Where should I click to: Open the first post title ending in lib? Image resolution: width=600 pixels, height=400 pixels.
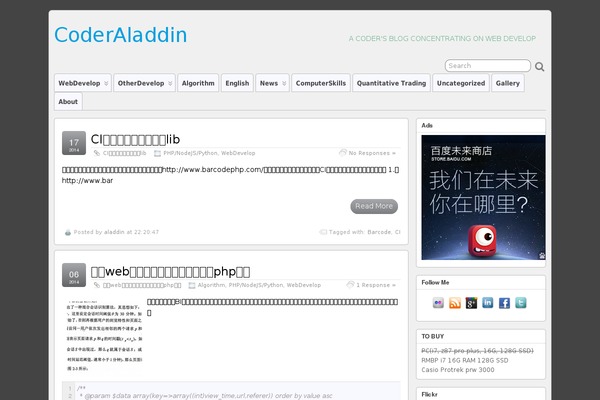(135, 139)
